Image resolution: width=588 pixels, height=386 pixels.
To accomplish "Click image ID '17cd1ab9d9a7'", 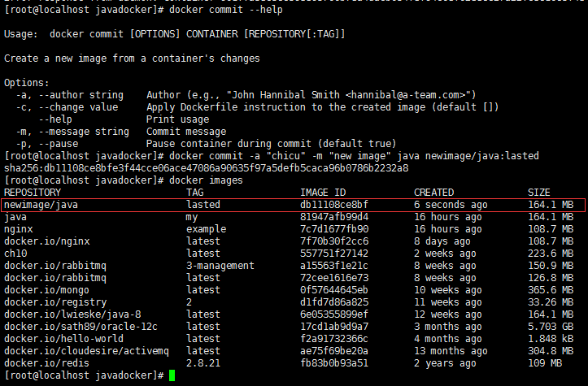I will point(334,327).
